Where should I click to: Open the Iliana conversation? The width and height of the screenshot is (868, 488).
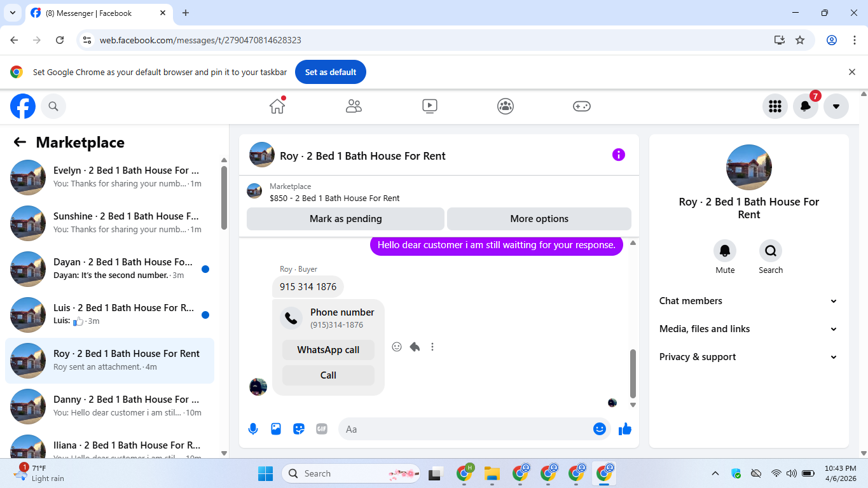(109, 444)
